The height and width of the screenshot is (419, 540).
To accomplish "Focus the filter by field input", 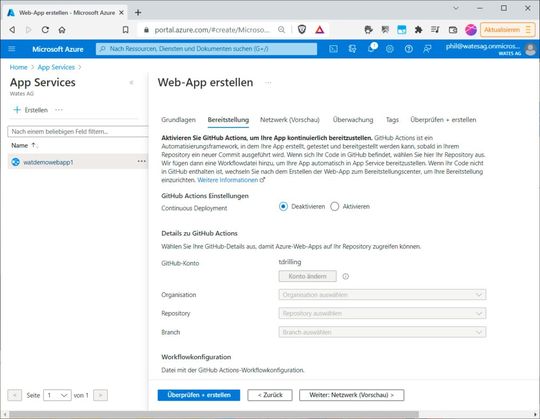I will point(78,132).
